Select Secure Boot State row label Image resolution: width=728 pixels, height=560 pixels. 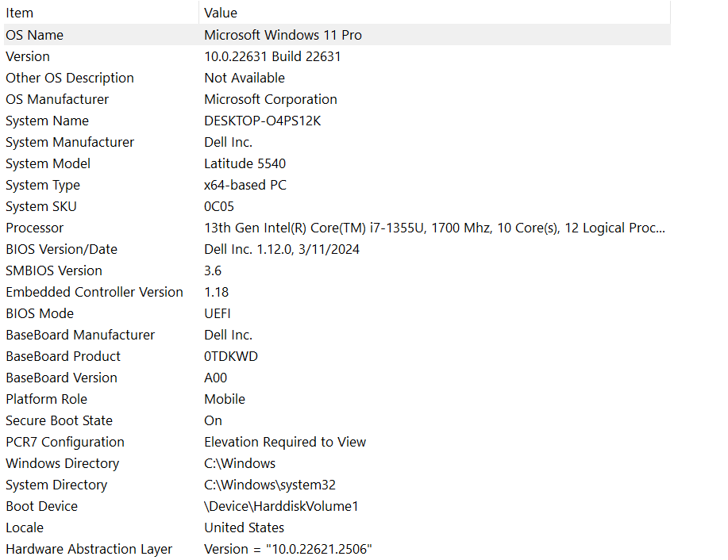(x=59, y=420)
